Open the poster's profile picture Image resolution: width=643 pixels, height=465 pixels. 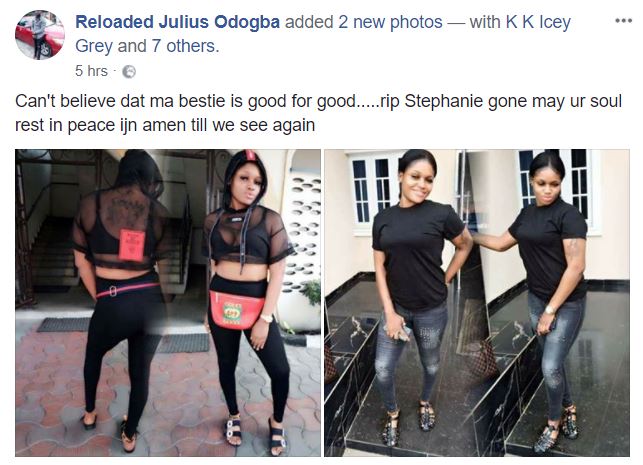40,35
